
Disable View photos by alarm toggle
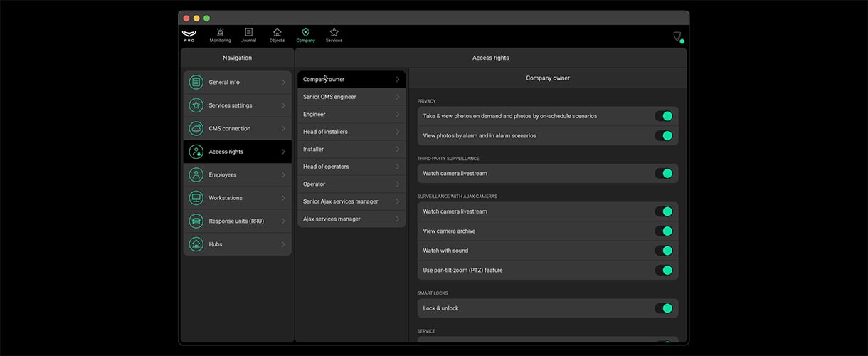coord(664,136)
